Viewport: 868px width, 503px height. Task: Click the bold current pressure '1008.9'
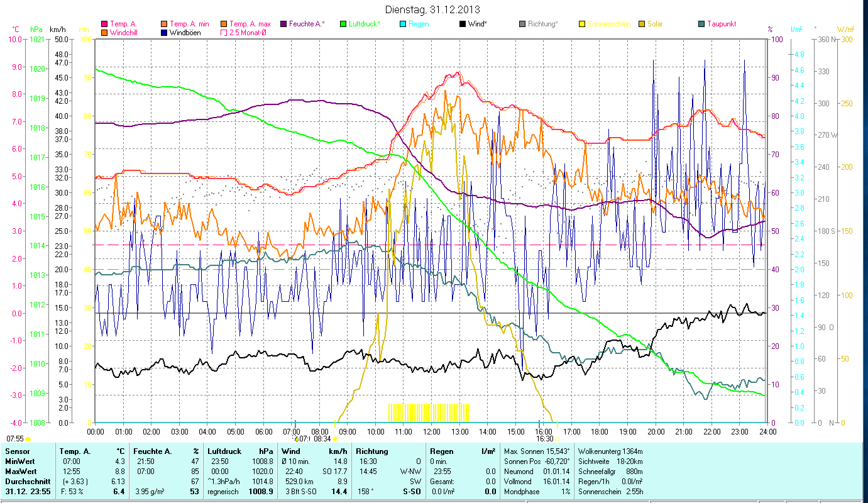(x=261, y=492)
